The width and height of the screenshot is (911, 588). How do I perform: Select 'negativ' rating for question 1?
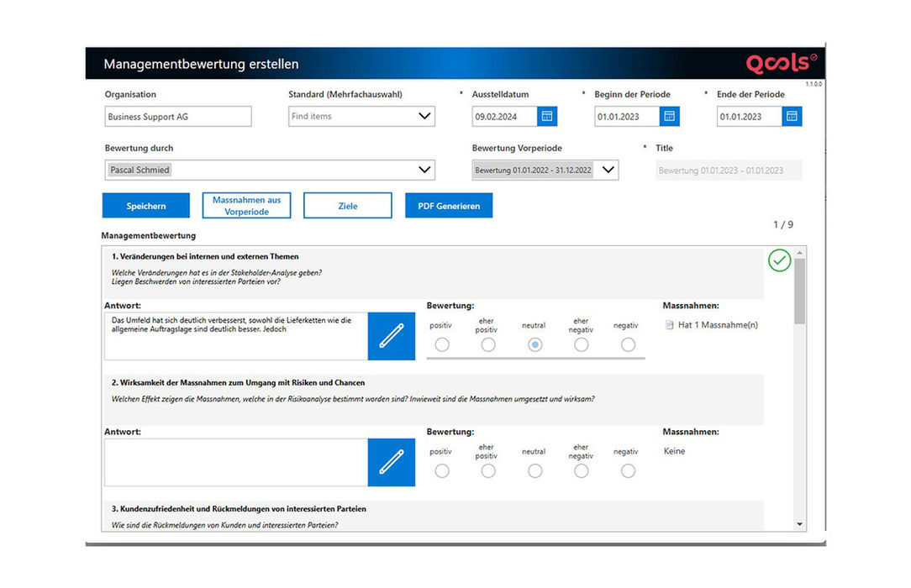point(628,344)
